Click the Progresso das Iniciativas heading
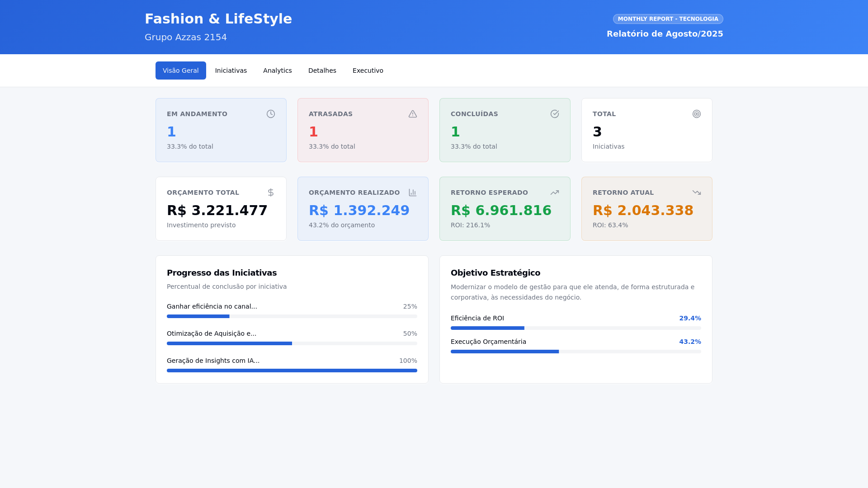Viewport: 868px width, 488px height. click(222, 273)
